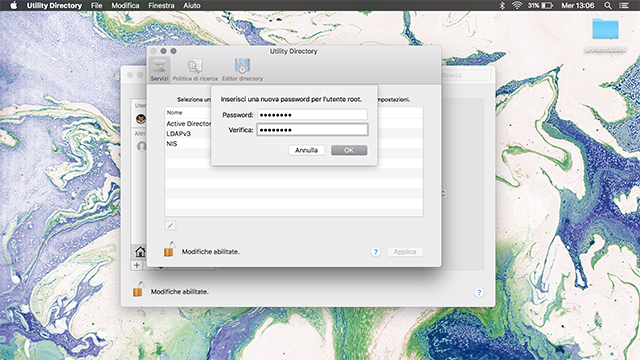The width and height of the screenshot is (640, 360).
Task: Click the clock Mer 13:06
Action: coord(578,5)
